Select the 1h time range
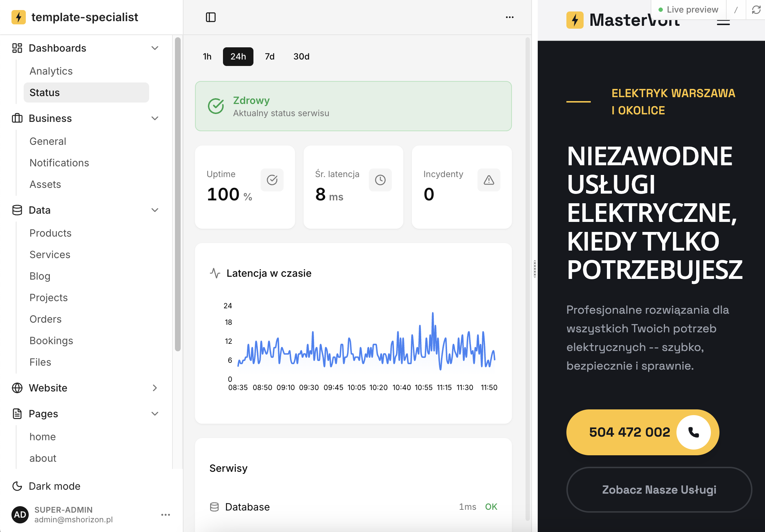 (x=207, y=57)
